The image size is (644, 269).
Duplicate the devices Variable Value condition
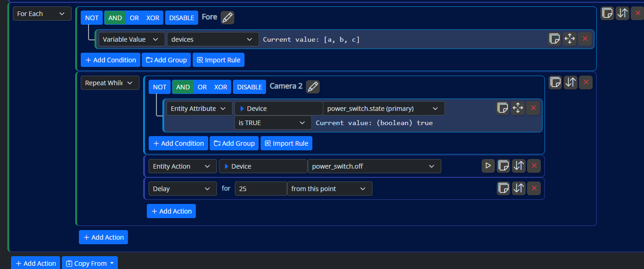554,39
